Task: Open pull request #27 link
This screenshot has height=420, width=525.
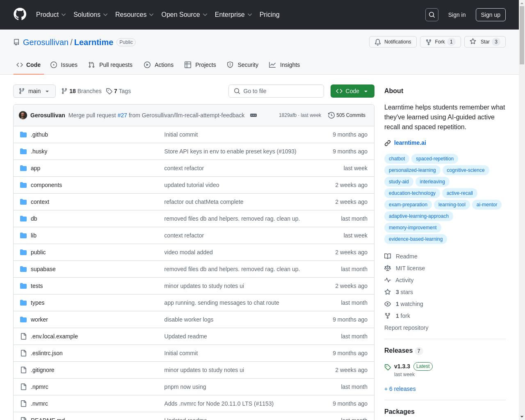Action: (x=122, y=115)
